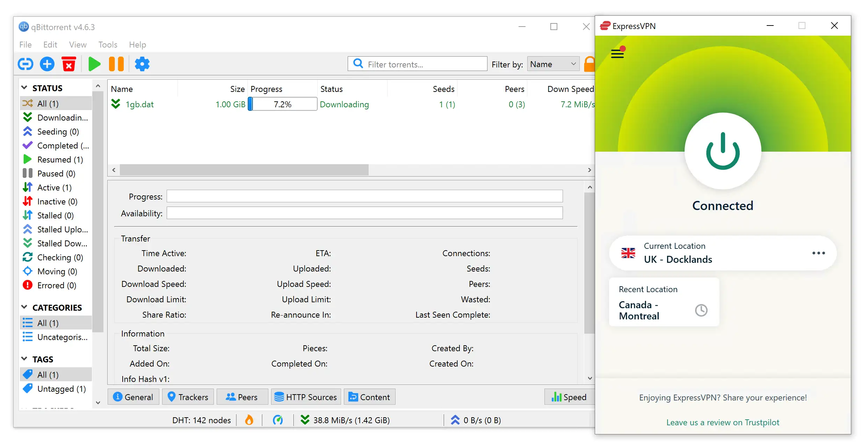This screenshot has height=448, width=868.
Task: Select Seeding (0) filter
Action: click(x=56, y=131)
